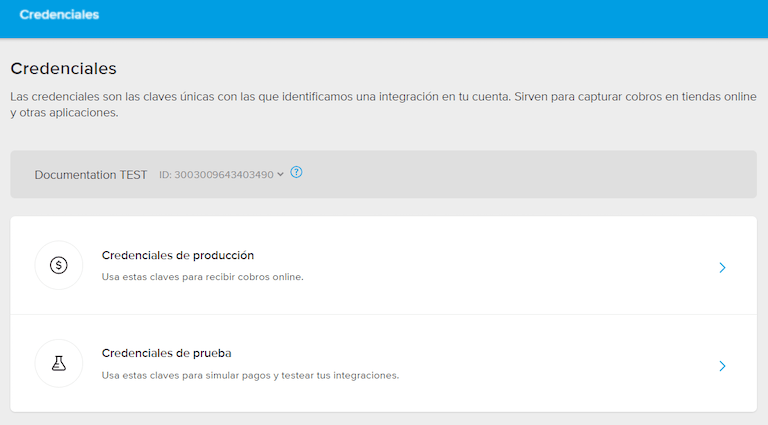Click the help question mark icon

point(296,173)
